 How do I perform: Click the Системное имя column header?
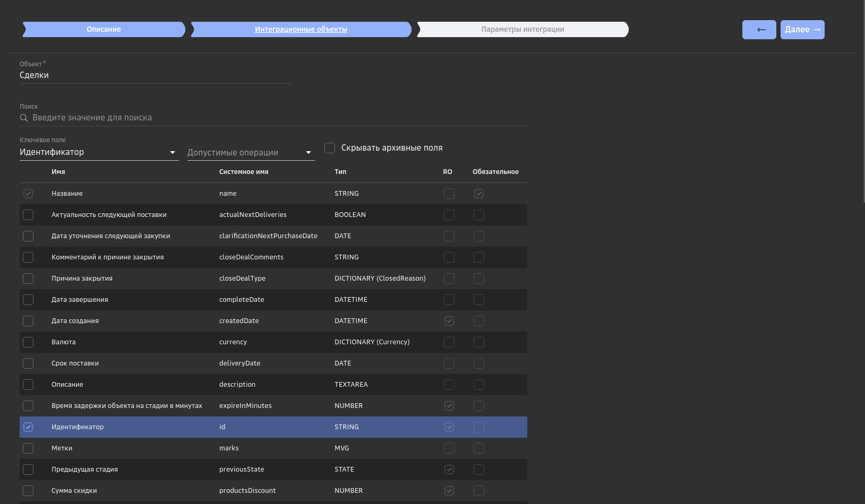(244, 172)
